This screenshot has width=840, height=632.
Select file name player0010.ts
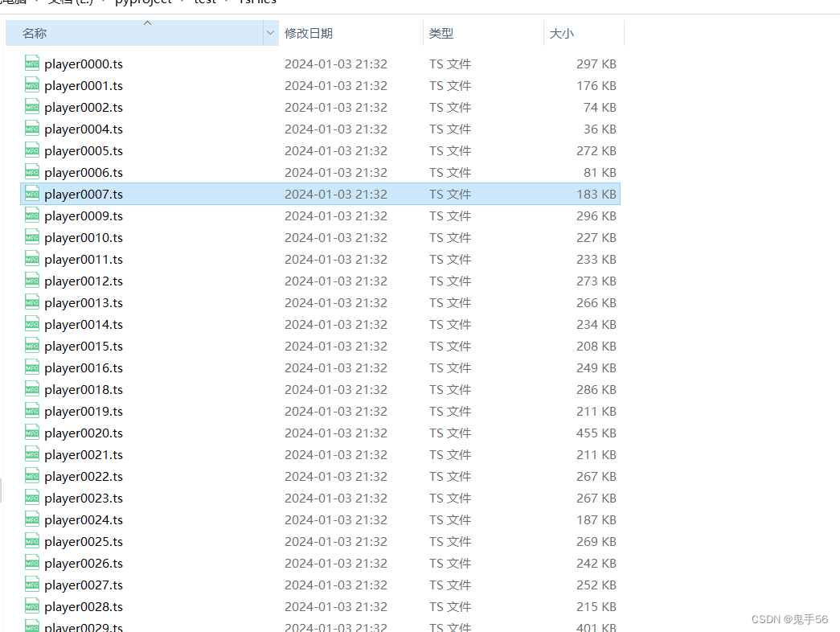pos(84,238)
